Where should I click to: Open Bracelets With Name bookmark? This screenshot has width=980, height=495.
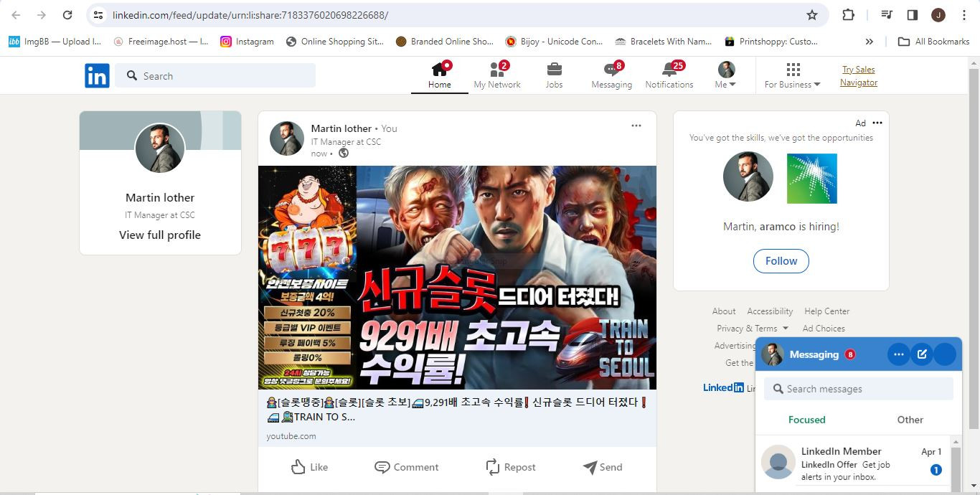tap(664, 42)
